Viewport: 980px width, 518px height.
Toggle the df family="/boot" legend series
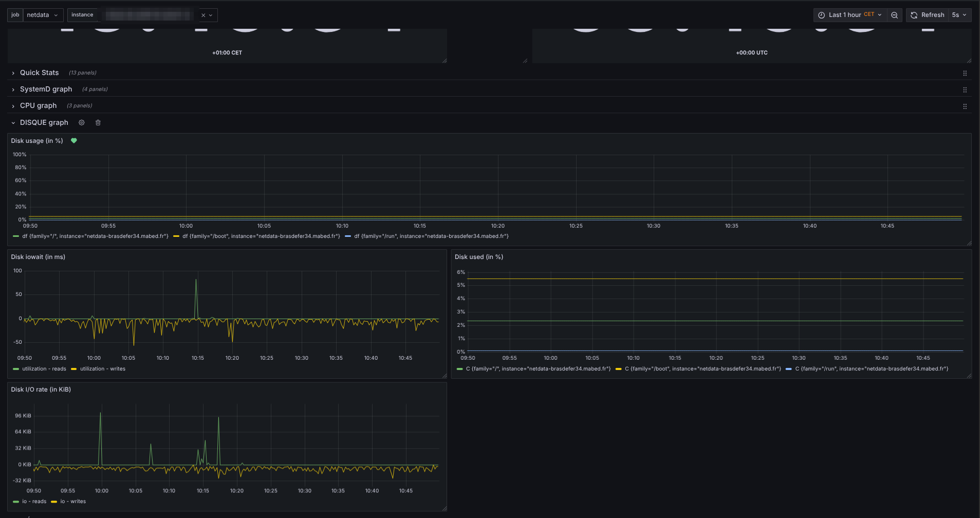261,236
